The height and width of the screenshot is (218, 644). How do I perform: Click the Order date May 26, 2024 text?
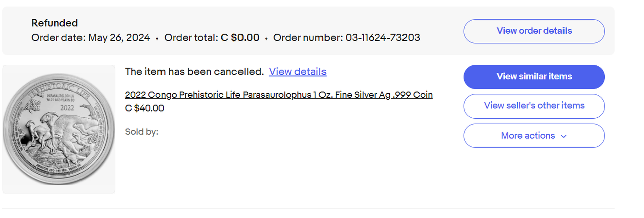point(91,38)
